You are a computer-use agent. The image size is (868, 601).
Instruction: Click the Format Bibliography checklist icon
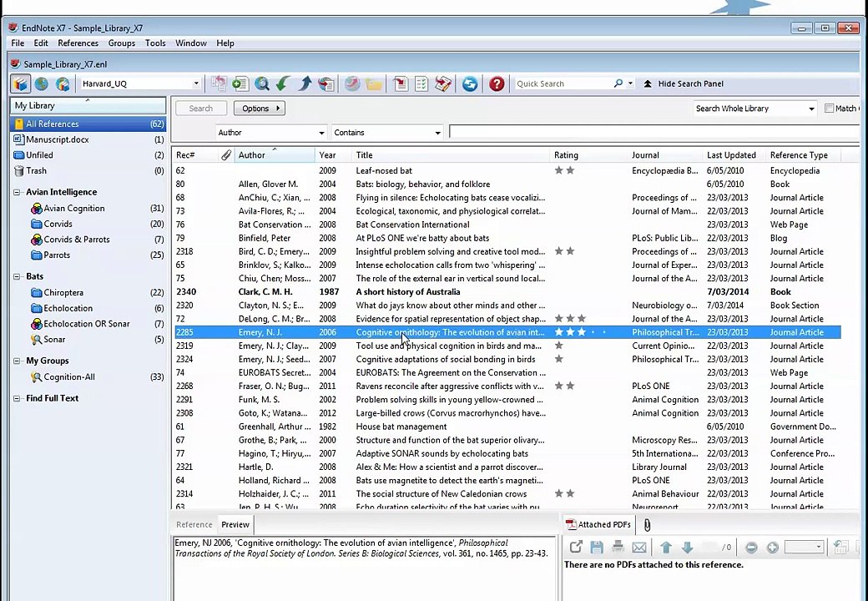point(421,83)
